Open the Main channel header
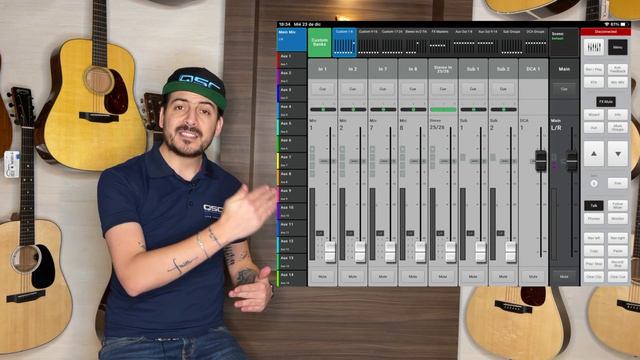The image size is (640, 360). click(x=564, y=69)
